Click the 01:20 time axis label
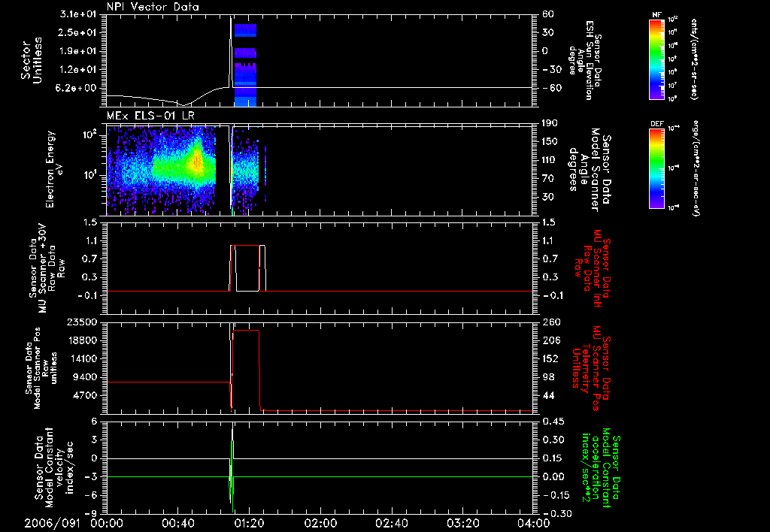Image resolution: width=770 pixels, height=532 pixels. pos(249,523)
